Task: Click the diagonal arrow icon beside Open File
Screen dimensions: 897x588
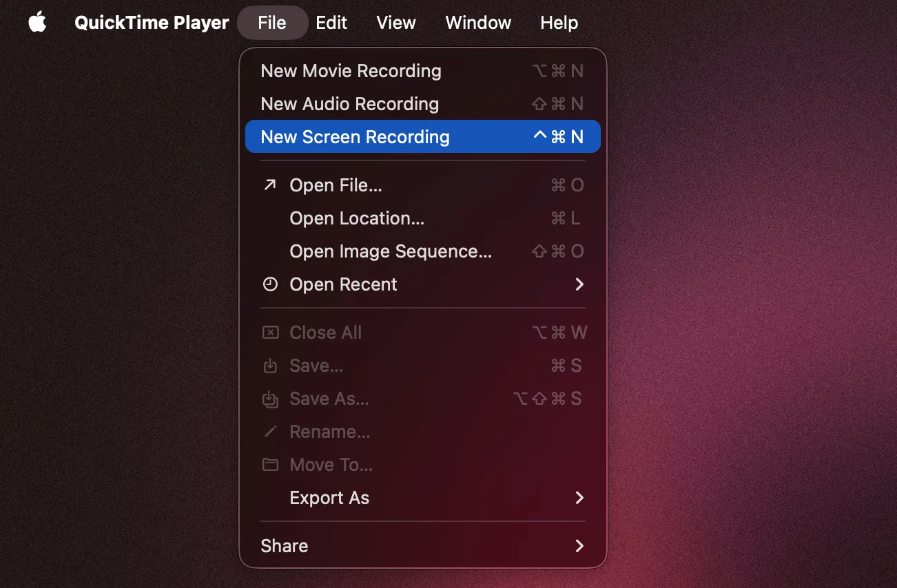Action: coord(269,185)
